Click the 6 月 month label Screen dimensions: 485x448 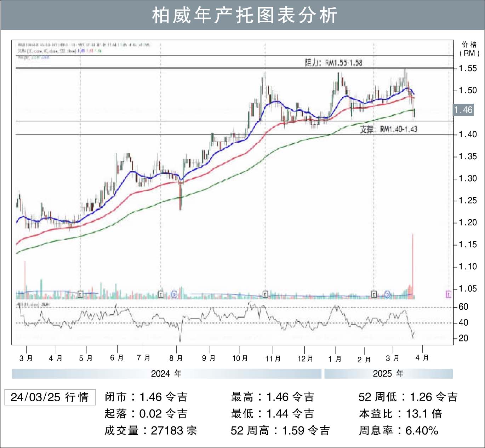tap(117, 358)
